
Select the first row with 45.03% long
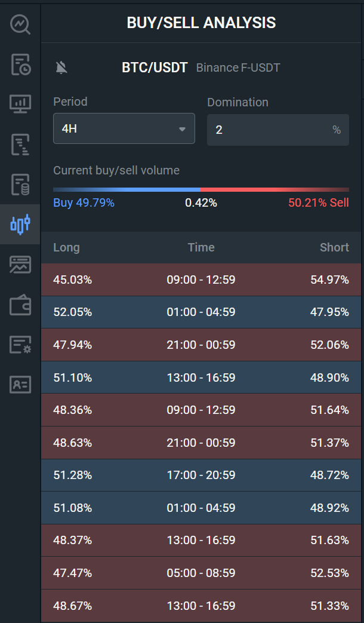click(x=201, y=280)
